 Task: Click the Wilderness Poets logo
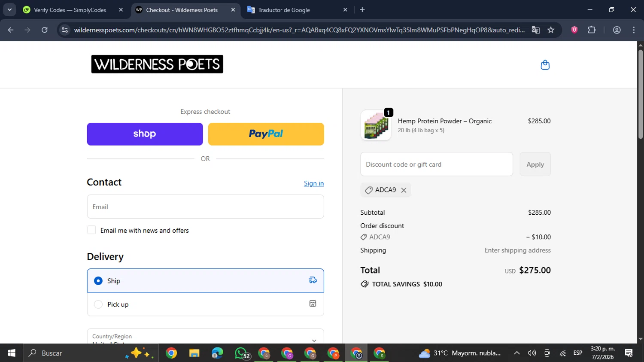pyautogui.click(x=157, y=64)
